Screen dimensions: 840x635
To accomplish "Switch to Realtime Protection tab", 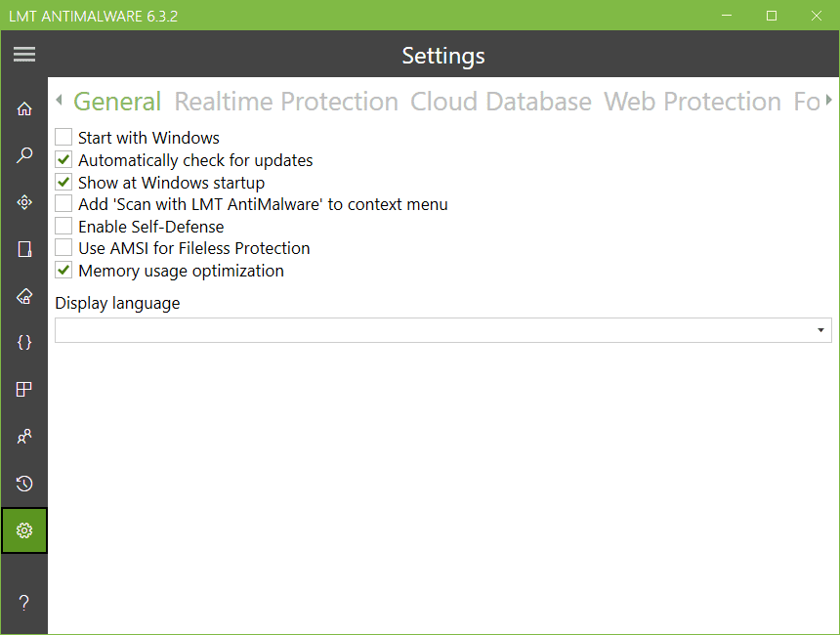I will [x=286, y=102].
